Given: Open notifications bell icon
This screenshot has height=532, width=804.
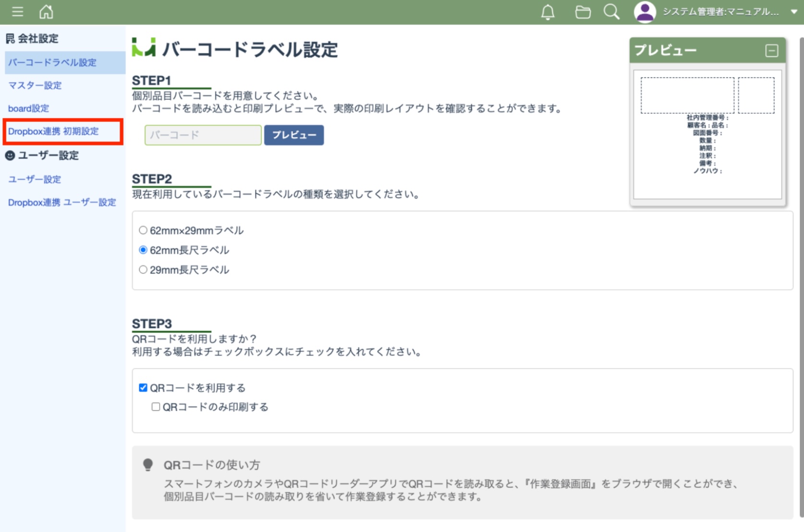Looking at the screenshot, I should pos(548,12).
